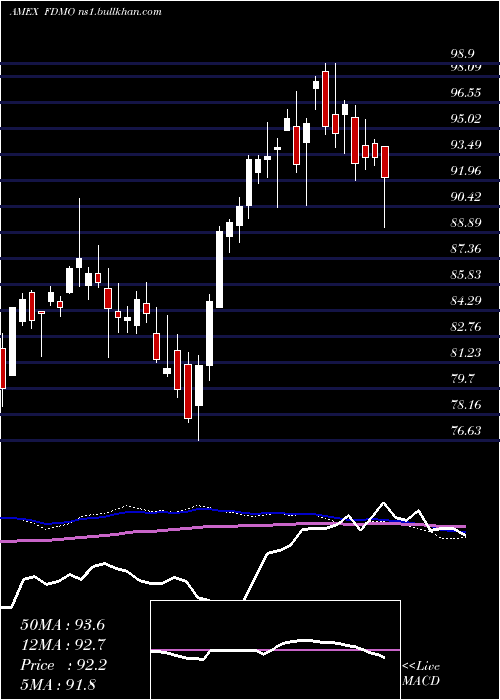500x700 pixels.
Task: Click the AMEX FDMO ns1.bullkhan.com title text
Action: pyautogui.click(x=85, y=12)
